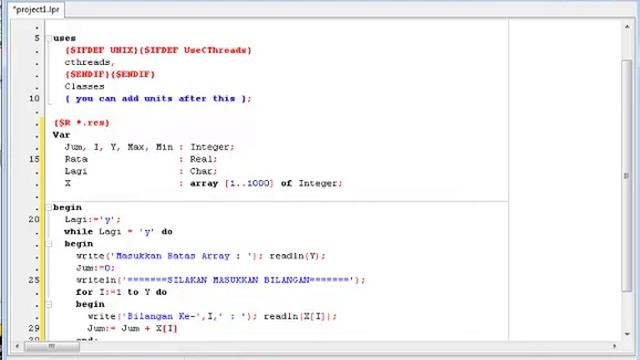Click the horizontal scrollbar right arrow

pyautogui.click(x=615, y=346)
